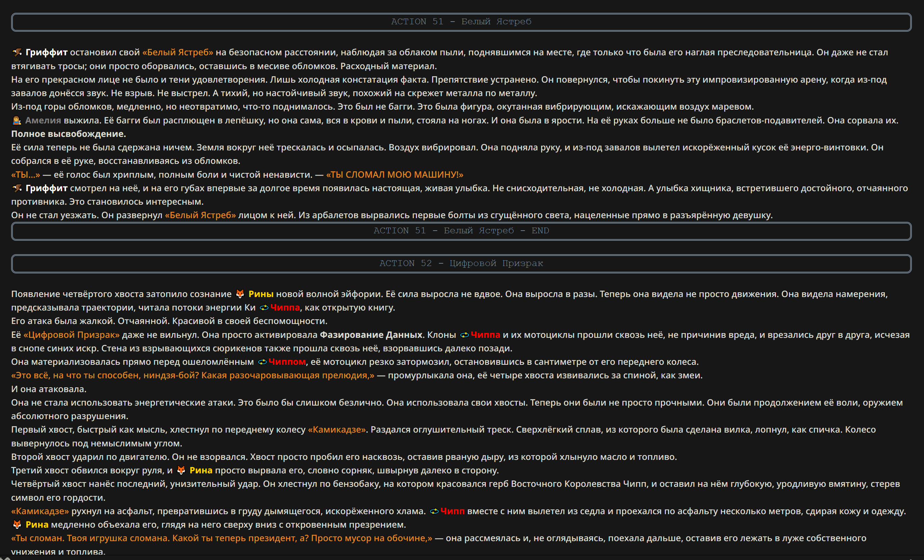The image size is (924, 560).
Task: Click «Камикадзе» before "рухнул на асфальт"
Action: [40, 511]
